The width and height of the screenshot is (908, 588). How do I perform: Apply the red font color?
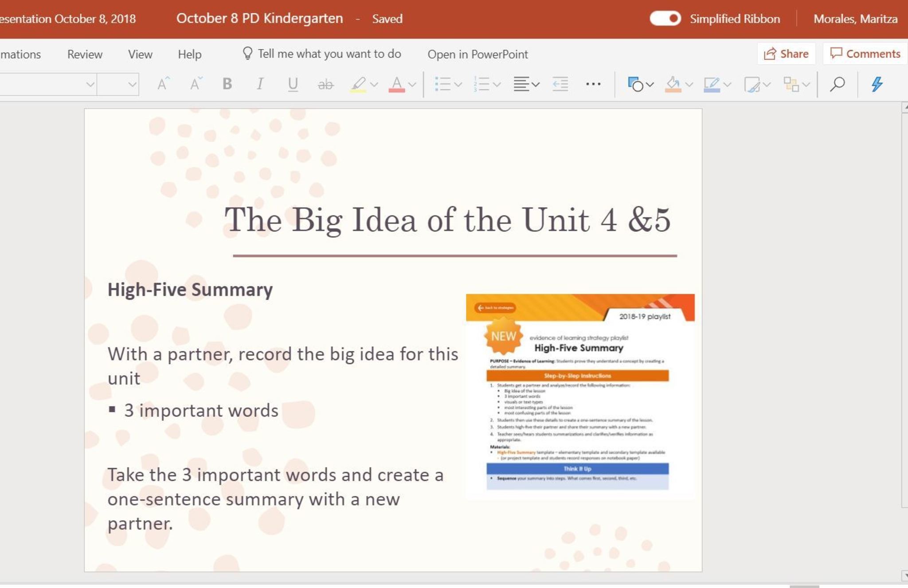[396, 84]
